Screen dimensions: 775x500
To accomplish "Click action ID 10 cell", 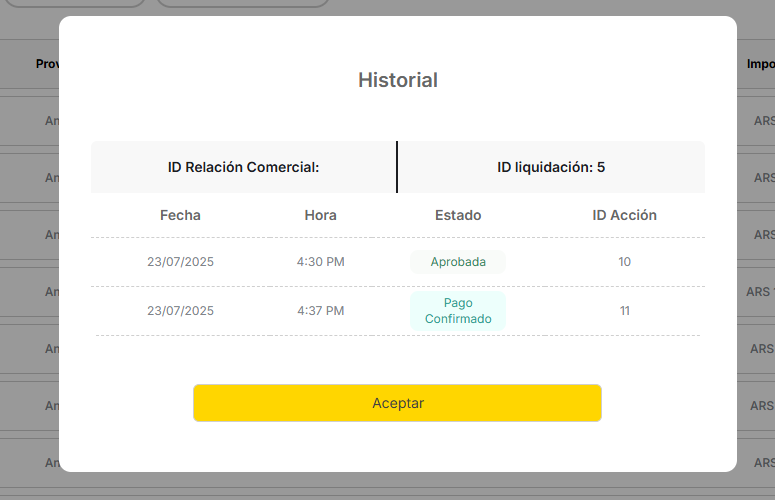I will pos(624,262).
